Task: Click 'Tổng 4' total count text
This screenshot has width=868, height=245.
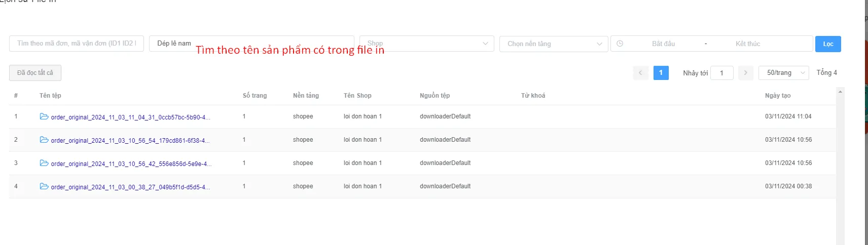Action: point(826,73)
